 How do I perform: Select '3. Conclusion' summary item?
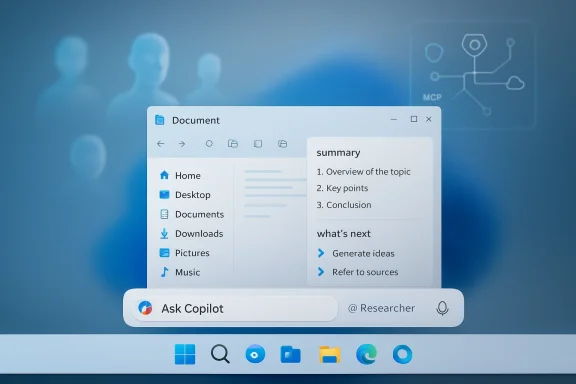click(x=344, y=205)
